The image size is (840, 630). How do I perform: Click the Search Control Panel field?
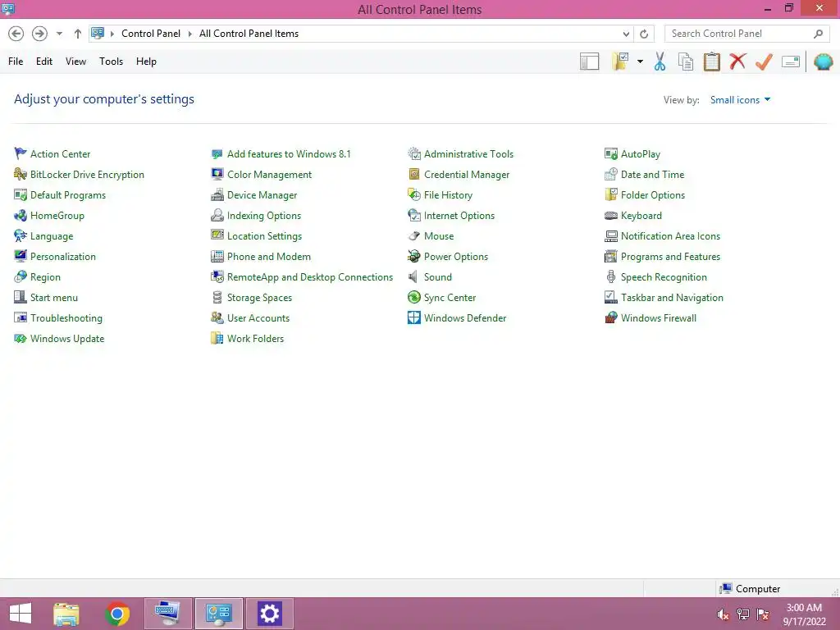(746, 34)
